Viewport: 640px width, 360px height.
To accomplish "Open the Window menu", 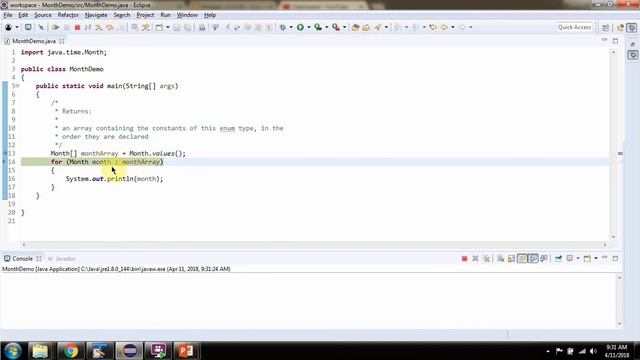I will point(187,15).
